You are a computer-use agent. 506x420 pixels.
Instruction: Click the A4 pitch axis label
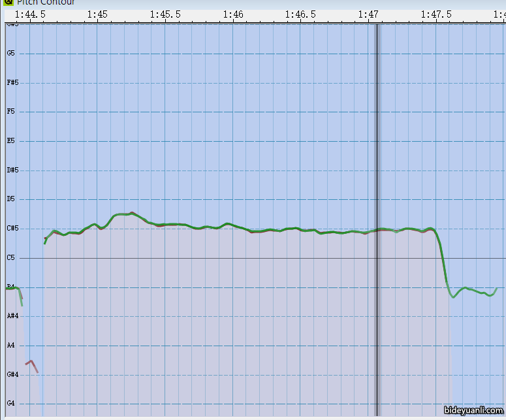click(10, 345)
